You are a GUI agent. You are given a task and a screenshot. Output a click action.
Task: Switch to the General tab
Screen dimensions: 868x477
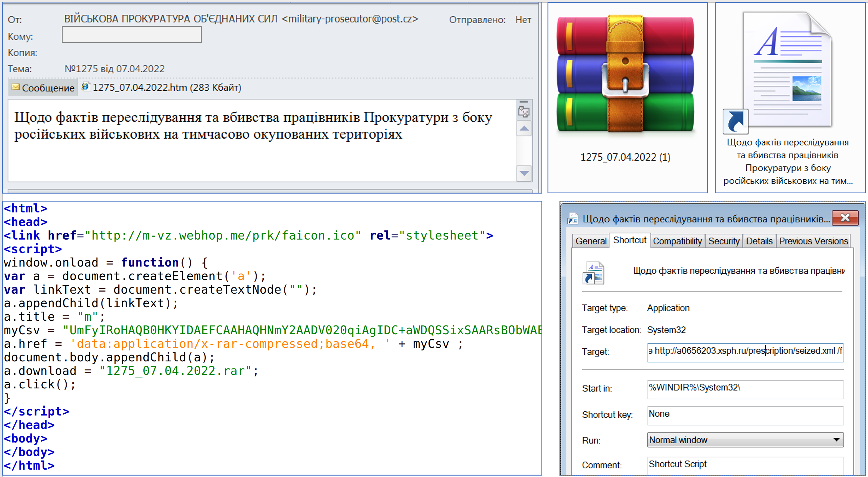[591, 241]
